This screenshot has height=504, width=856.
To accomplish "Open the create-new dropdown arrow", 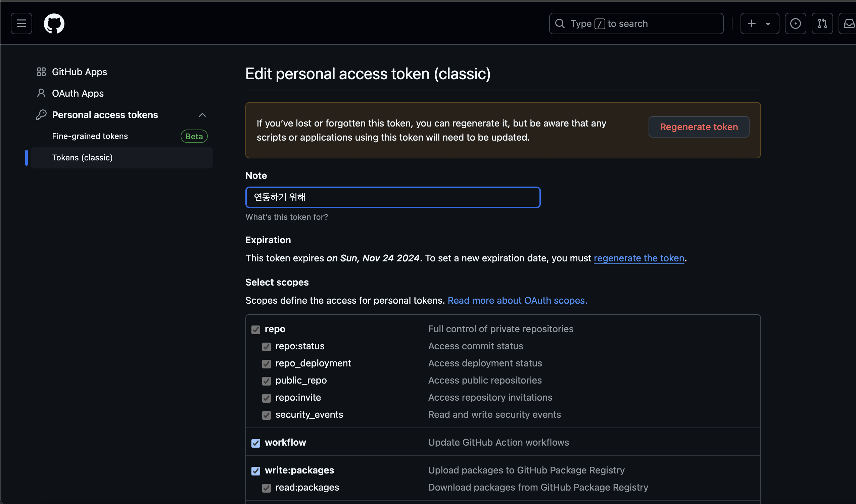I will (x=768, y=24).
